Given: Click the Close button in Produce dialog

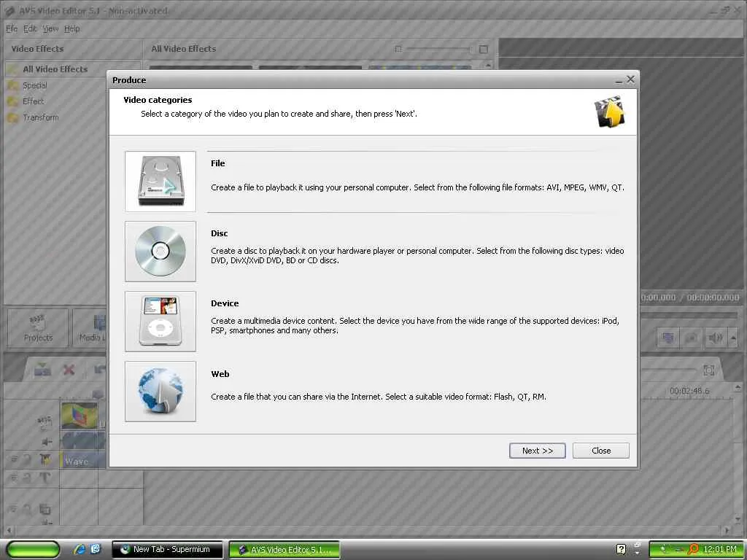Looking at the screenshot, I should pos(601,451).
